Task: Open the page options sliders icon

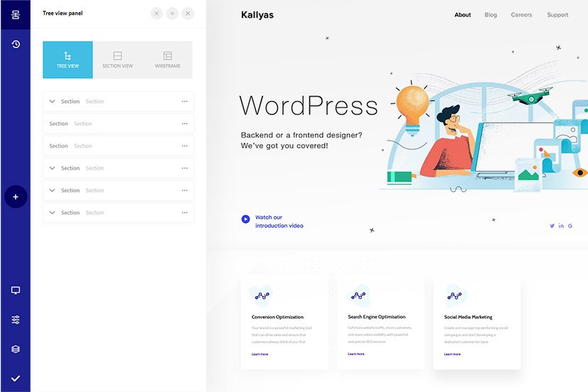Action: click(16, 320)
